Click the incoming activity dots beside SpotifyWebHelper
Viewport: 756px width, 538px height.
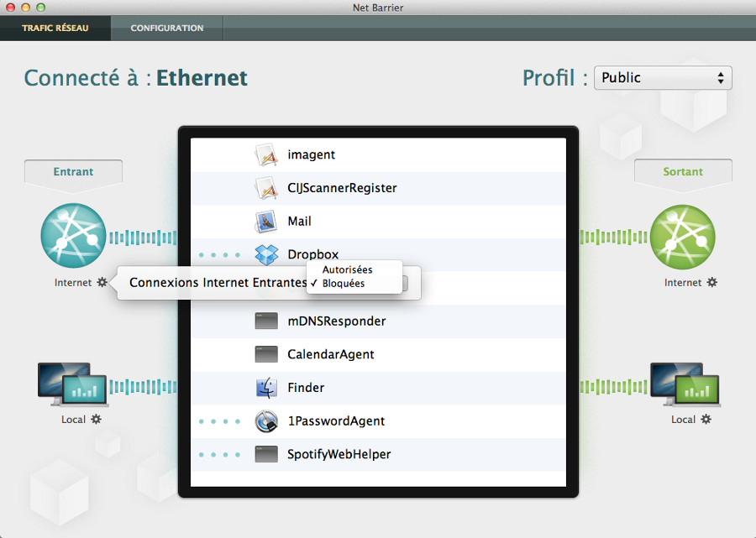[x=219, y=455]
